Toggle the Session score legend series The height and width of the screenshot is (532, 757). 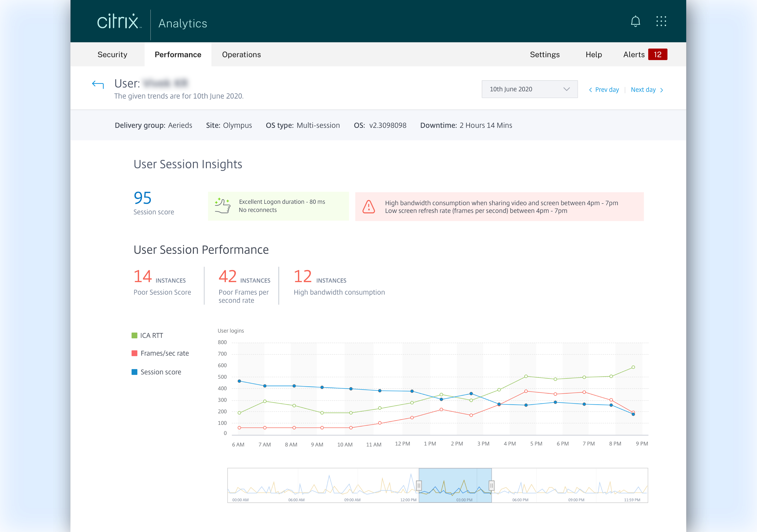coord(157,372)
